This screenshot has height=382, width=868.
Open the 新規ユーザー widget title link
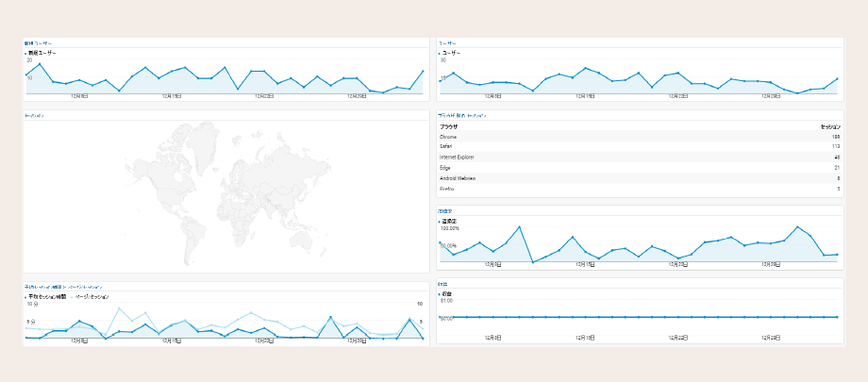[x=38, y=42]
